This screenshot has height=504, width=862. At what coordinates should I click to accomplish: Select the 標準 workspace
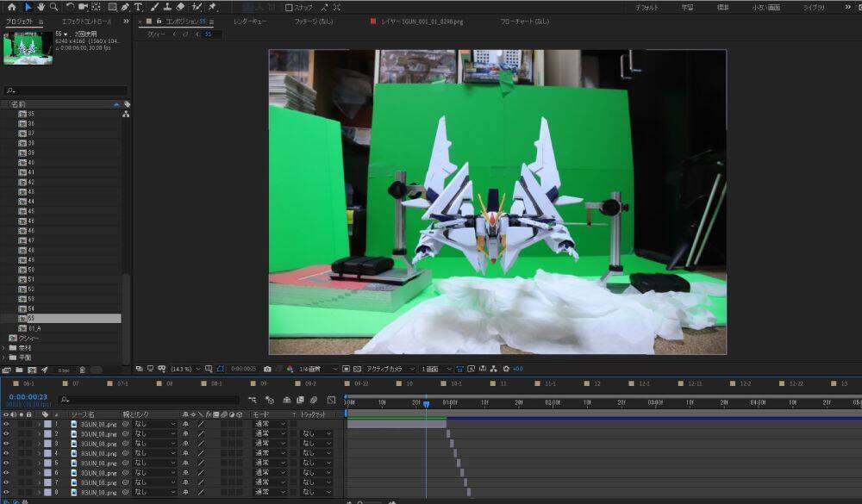(x=723, y=8)
